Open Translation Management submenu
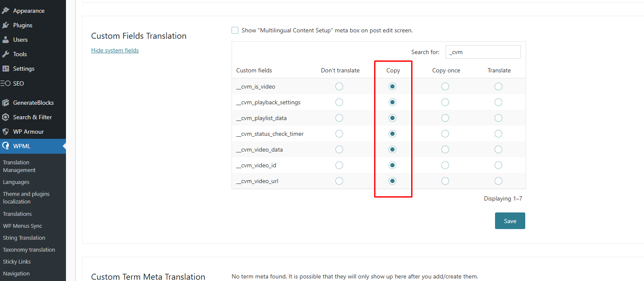644x281 pixels. coord(19,166)
